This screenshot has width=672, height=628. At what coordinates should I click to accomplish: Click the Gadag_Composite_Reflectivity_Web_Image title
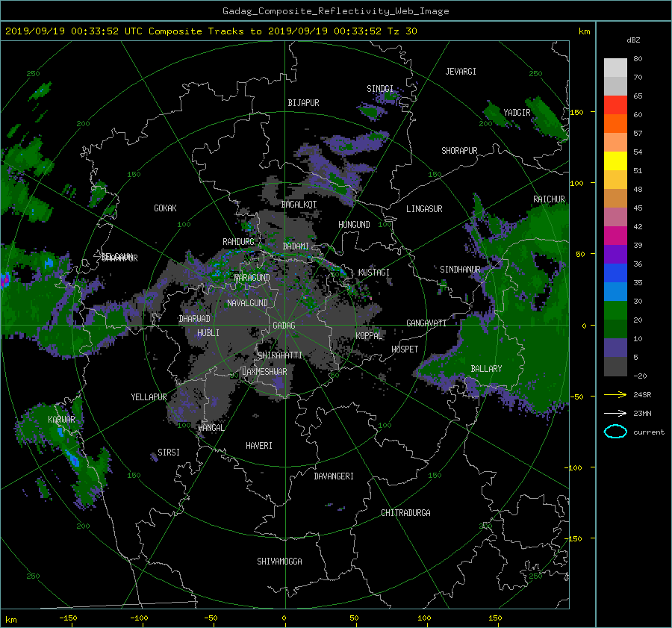click(x=335, y=11)
